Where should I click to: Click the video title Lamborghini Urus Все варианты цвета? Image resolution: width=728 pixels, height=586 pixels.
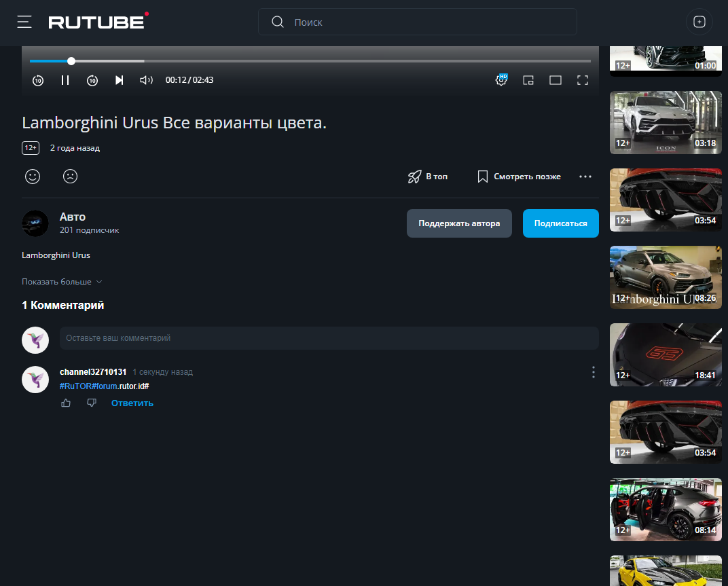tap(174, 123)
